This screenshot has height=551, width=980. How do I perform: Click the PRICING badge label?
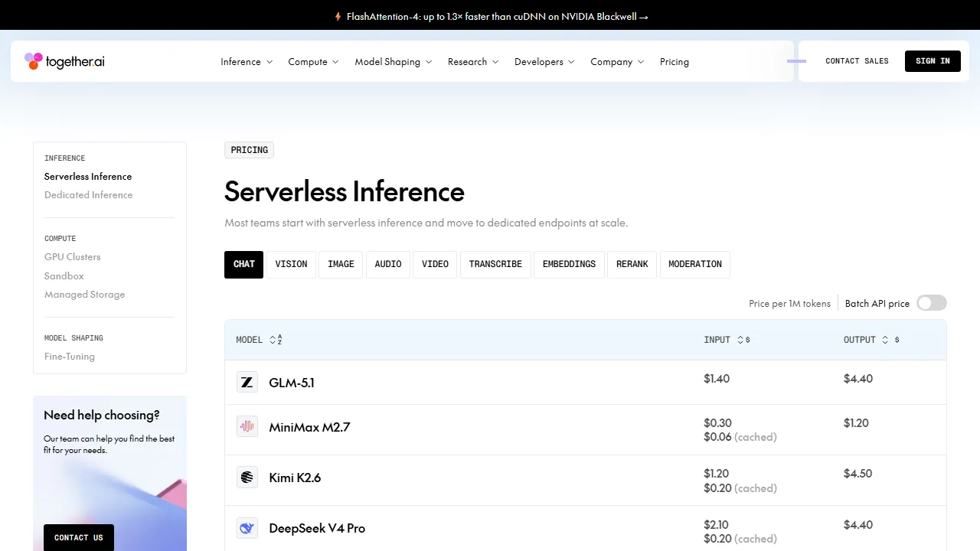point(250,150)
